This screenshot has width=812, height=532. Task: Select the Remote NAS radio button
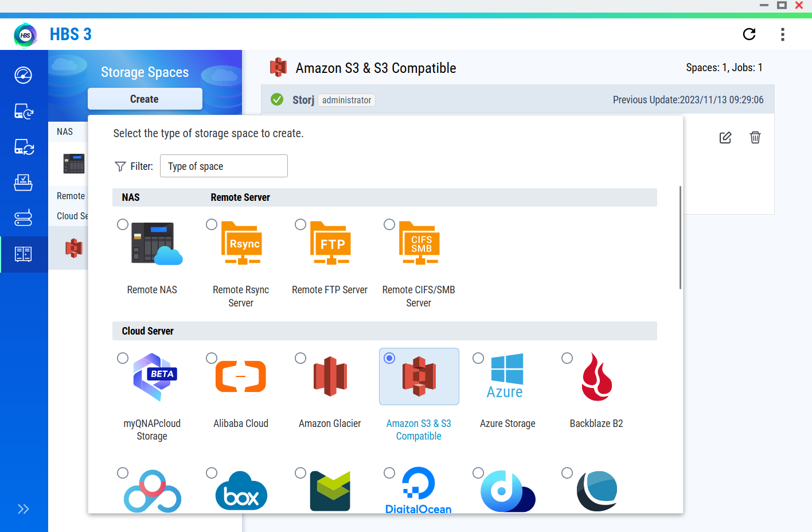pyautogui.click(x=123, y=224)
